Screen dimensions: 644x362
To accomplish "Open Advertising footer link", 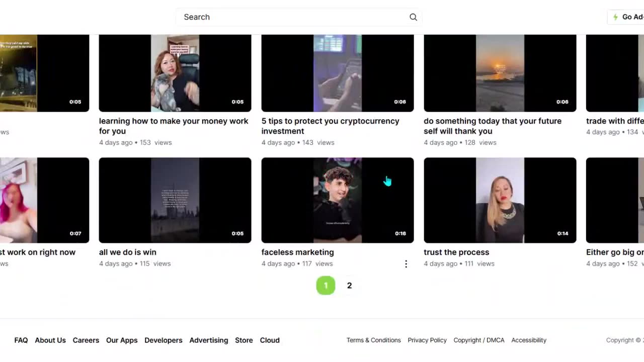I will (x=209, y=340).
